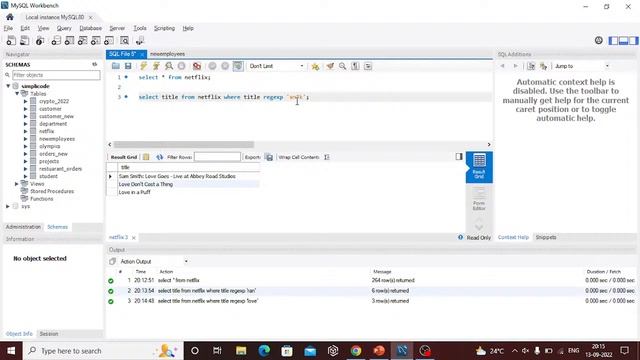Close the netflix 3 result tab
The width and height of the screenshot is (640, 360).
tap(133, 238)
